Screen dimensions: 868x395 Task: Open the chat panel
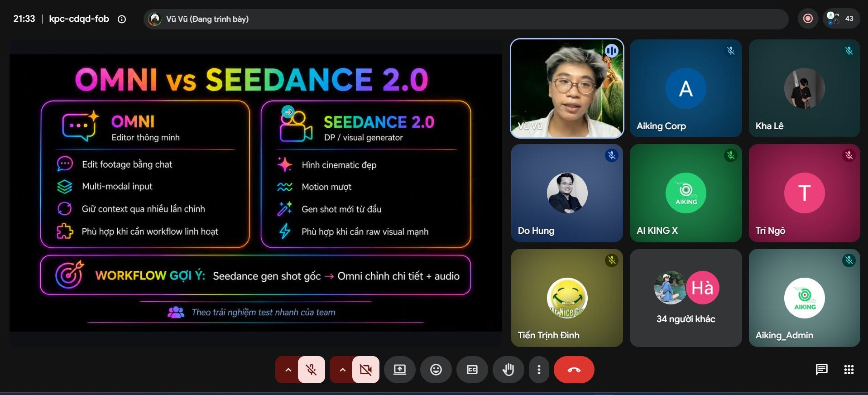click(x=821, y=370)
